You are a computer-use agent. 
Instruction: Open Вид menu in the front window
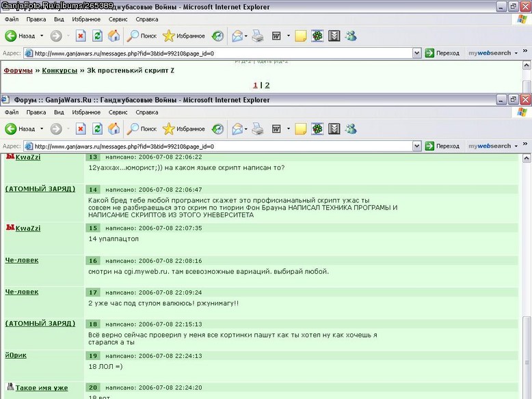59,112
